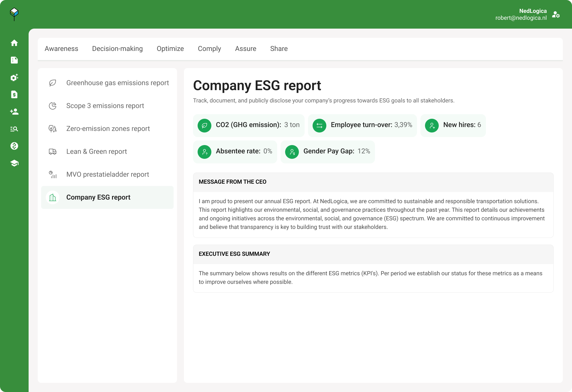Click the person-dollar icon on Gender Pay Gap card

pos(292,152)
